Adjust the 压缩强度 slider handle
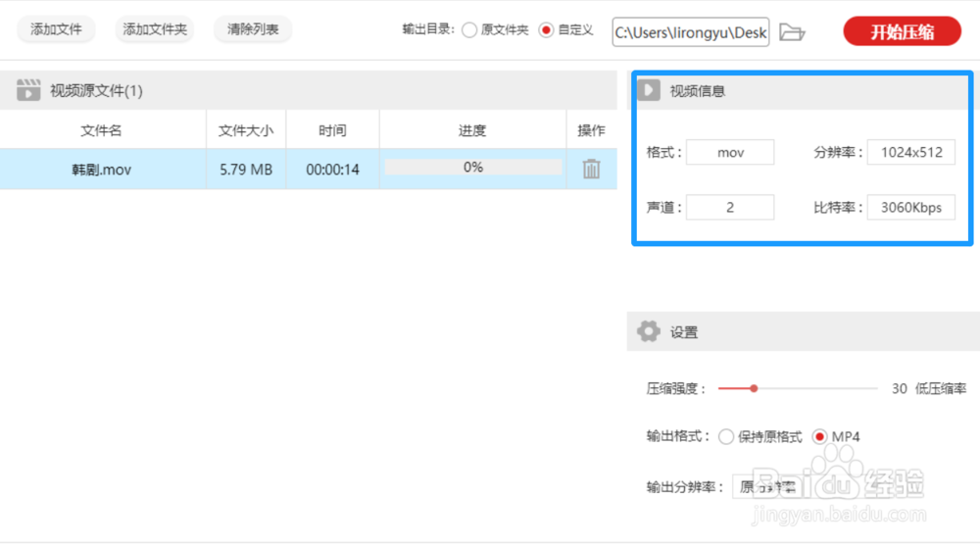The image size is (980, 548). [754, 388]
